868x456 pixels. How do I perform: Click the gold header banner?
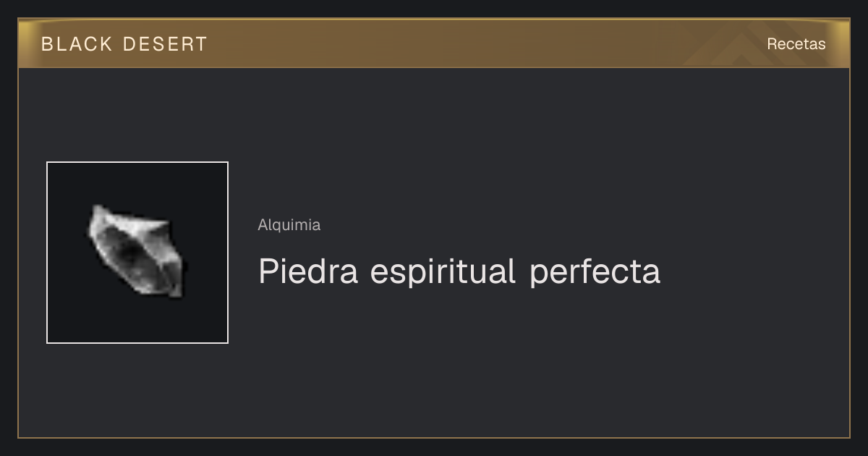434,43
